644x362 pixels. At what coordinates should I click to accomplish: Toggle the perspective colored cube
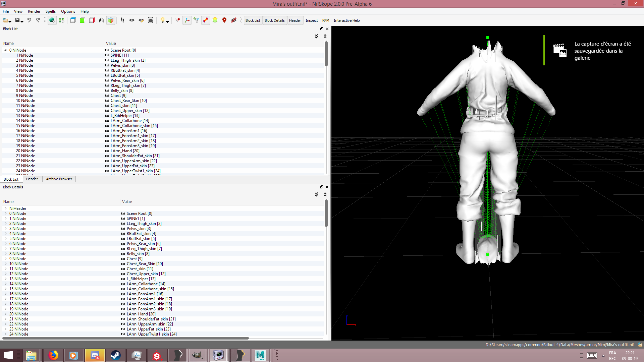pyautogui.click(x=110, y=20)
